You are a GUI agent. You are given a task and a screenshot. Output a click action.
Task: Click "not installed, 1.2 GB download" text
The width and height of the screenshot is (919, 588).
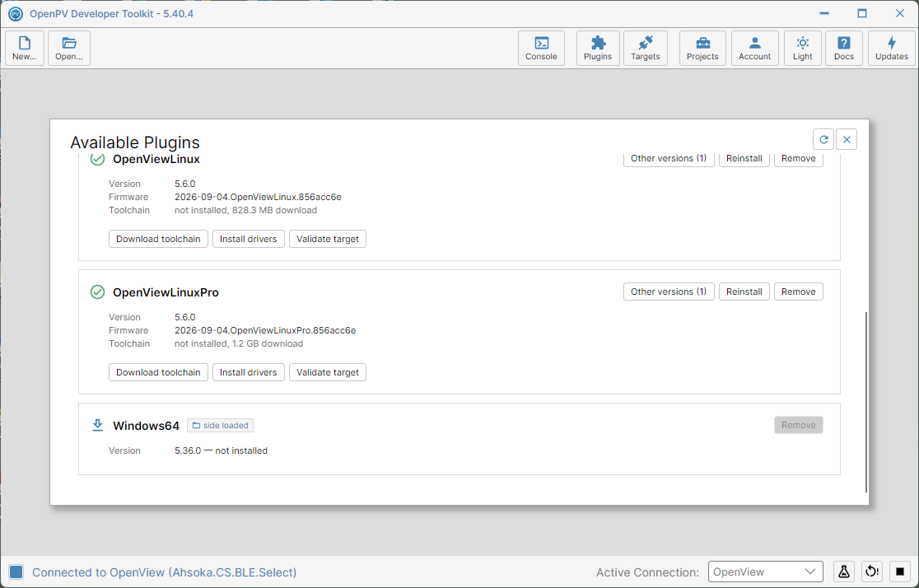coord(239,343)
